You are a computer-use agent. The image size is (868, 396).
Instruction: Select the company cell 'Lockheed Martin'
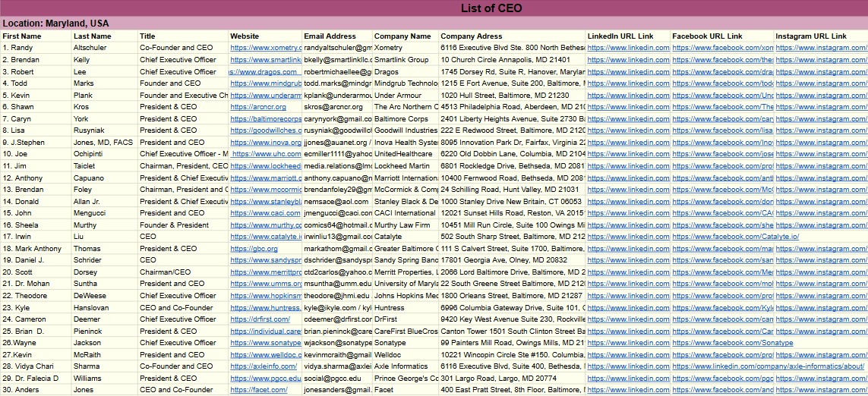tap(406, 166)
